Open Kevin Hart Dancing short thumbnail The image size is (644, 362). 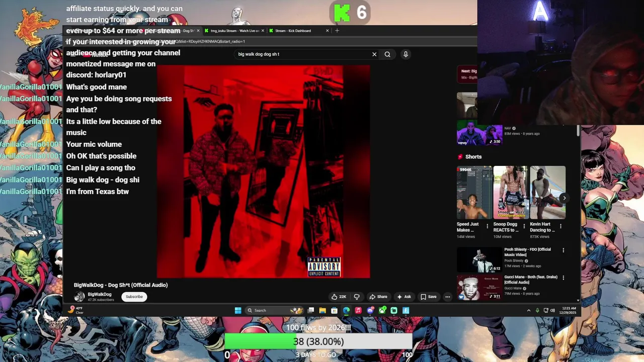(548, 193)
